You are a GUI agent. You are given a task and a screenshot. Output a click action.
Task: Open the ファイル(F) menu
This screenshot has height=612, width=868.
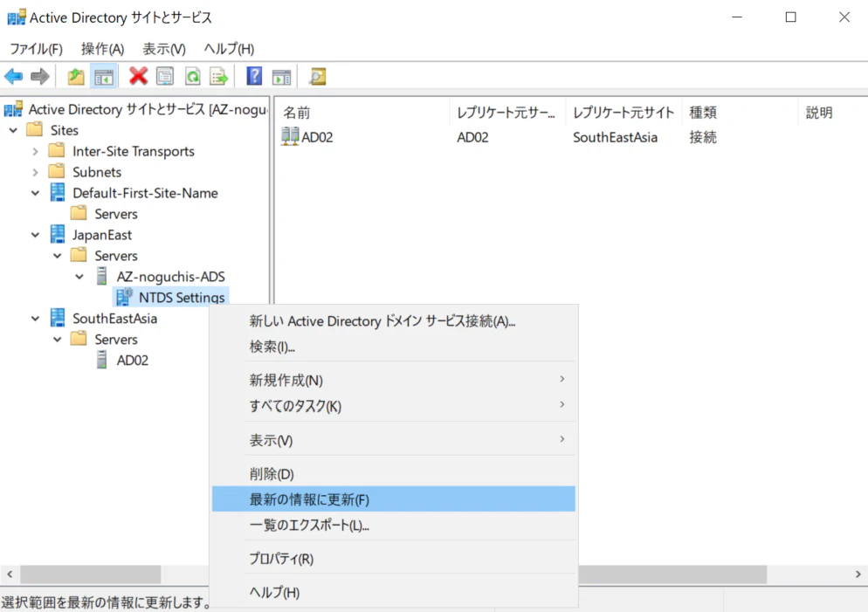click(x=37, y=49)
